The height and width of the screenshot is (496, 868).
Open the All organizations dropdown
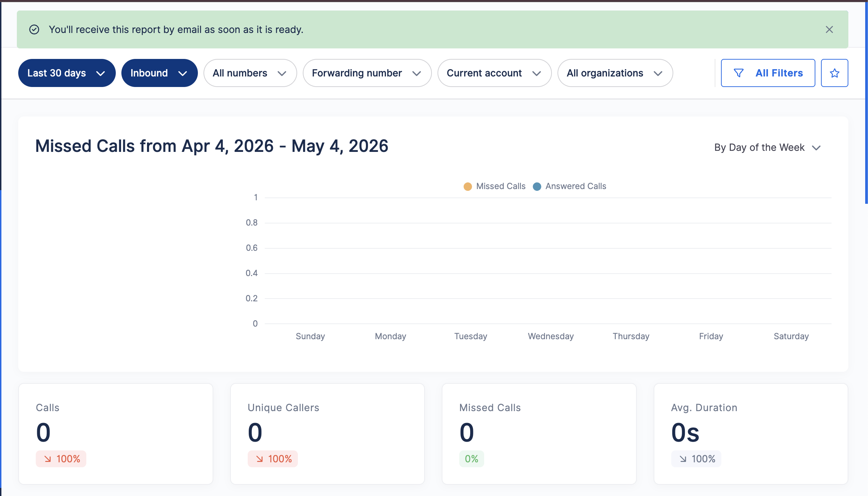[615, 73]
